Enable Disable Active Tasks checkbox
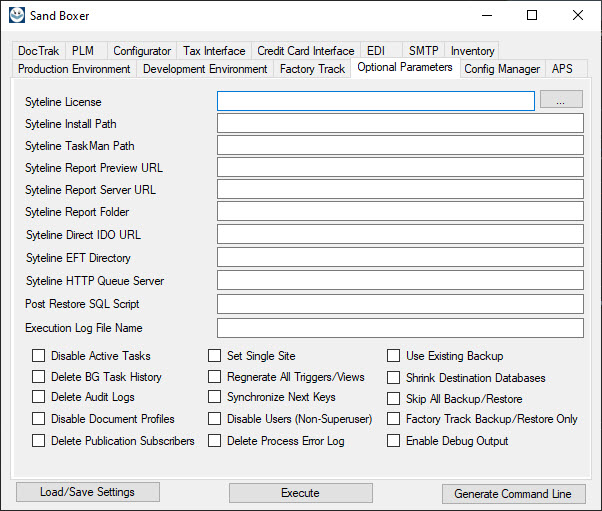 (x=38, y=356)
